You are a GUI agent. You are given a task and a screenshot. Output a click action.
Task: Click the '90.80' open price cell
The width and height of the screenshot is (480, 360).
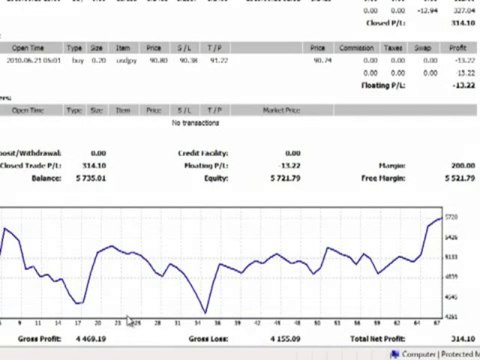click(x=158, y=60)
